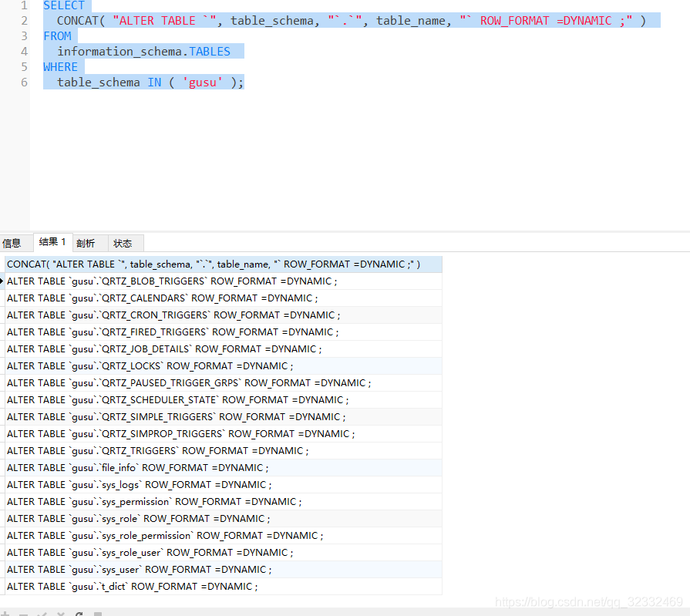Select the sys_role_user result row
Screen dimensions: 690x616
pos(224,553)
